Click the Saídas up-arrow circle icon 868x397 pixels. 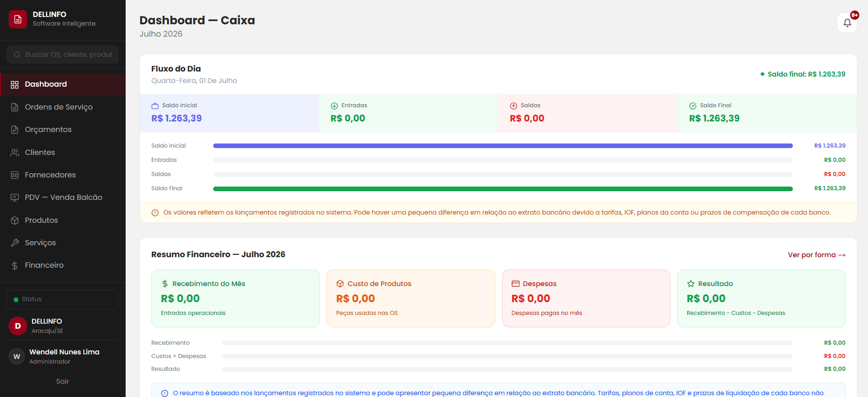(x=514, y=105)
